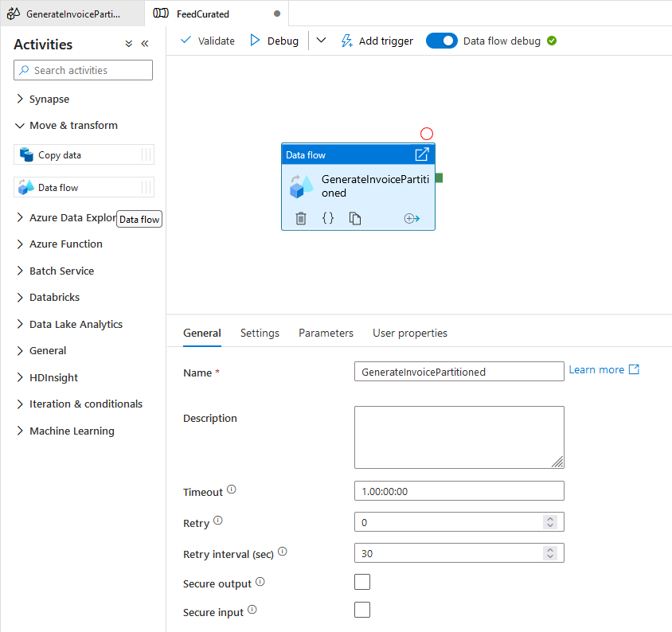Show the Retry interval info icon
The width and height of the screenshot is (672, 632).
pyautogui.click(x=283, y=552)
